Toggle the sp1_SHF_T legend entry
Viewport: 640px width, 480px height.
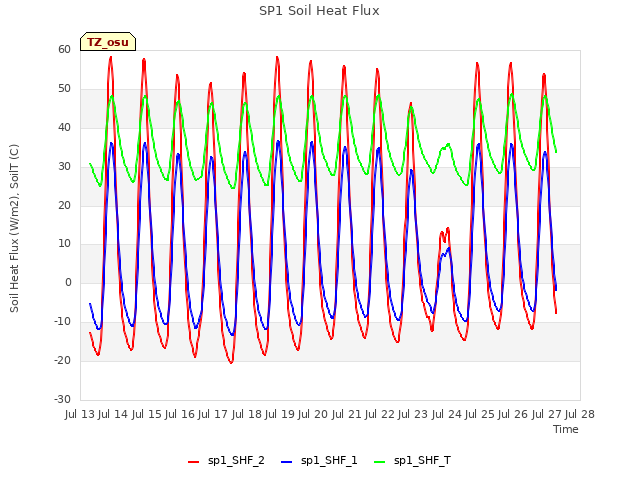(412, 461)
